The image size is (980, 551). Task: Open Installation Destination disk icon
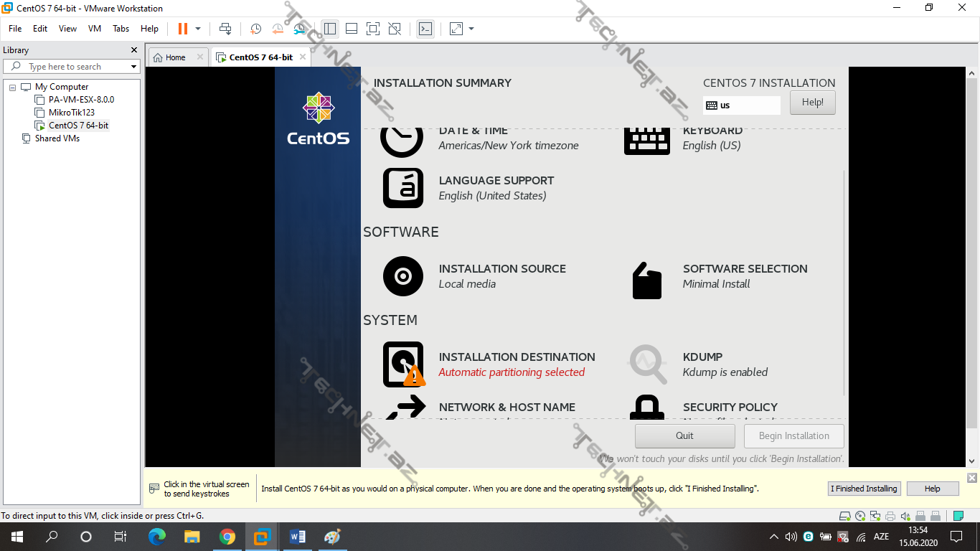pyautogui.click(x=403, y=364)
